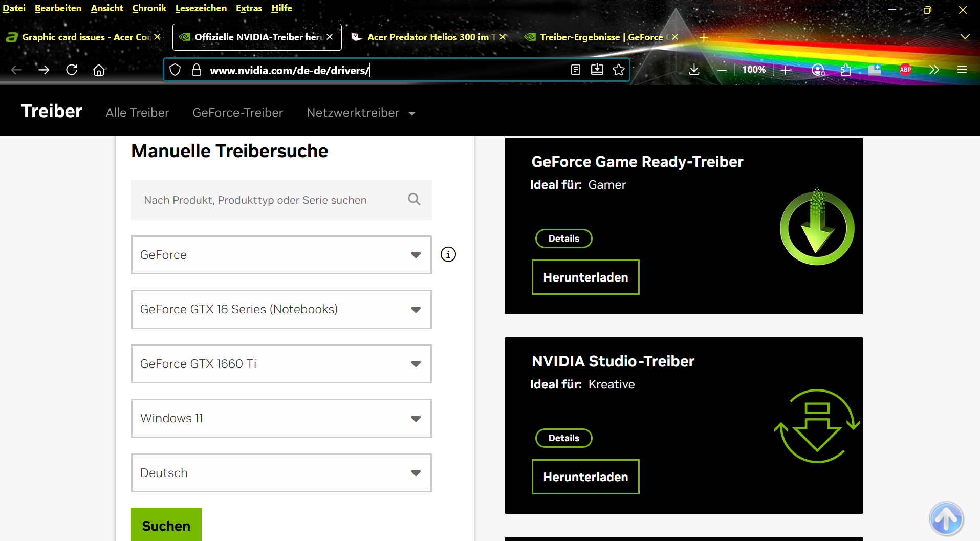Viewport: 980px width, 541px height.
Task: Open the Datei menu
Action: click(14, 8)
